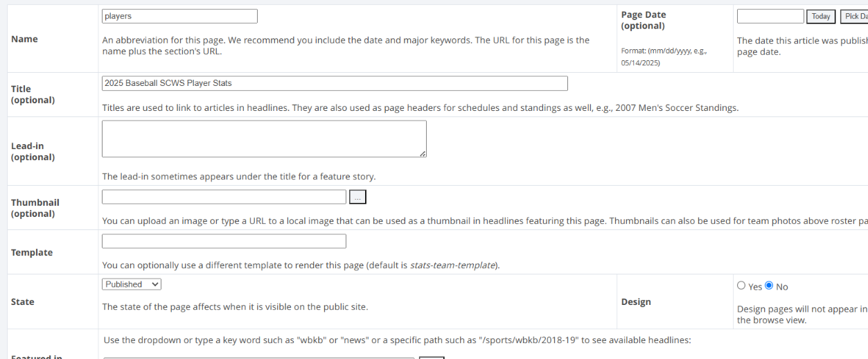Open the State dropdown arrow

[154, 284]
